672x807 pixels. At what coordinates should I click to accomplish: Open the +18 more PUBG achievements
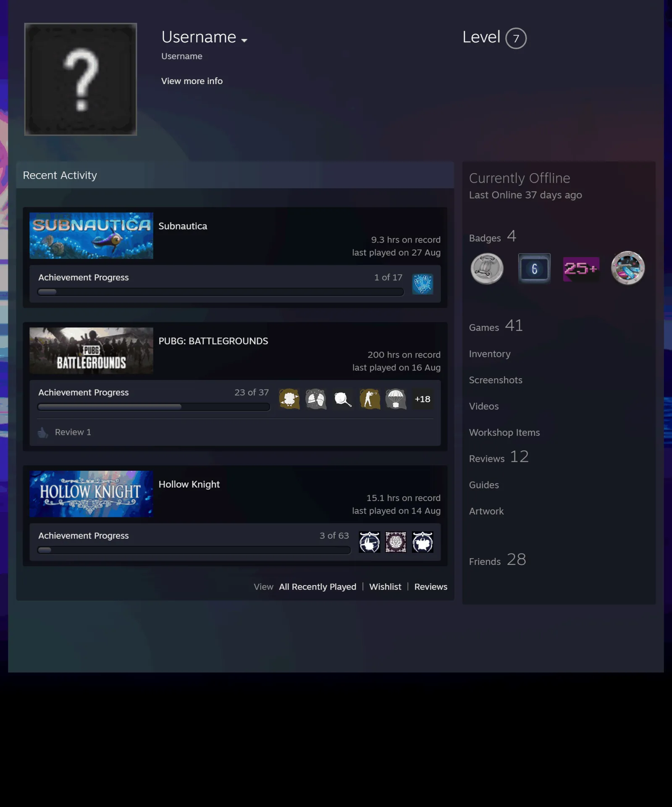pyautogui.click(x=423, y=399)
